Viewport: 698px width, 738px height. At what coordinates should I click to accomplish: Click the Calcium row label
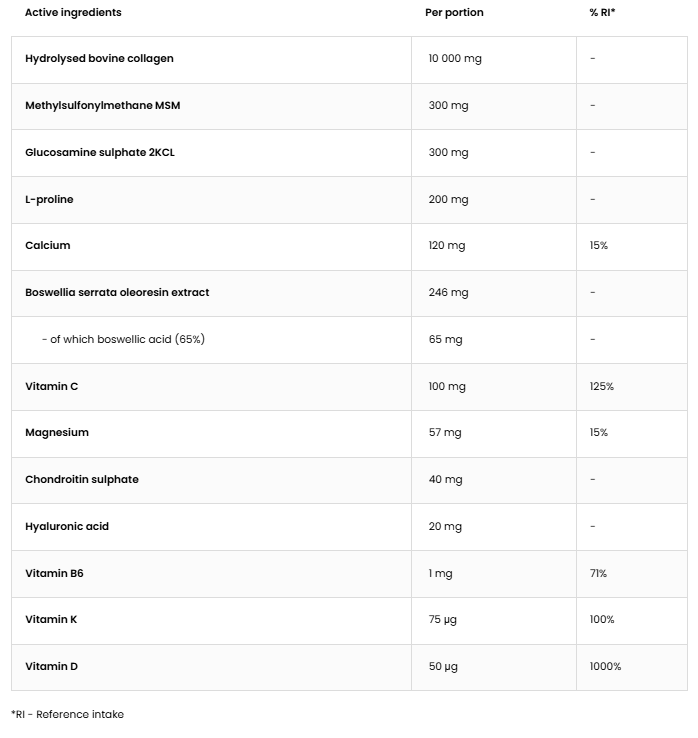48,246
